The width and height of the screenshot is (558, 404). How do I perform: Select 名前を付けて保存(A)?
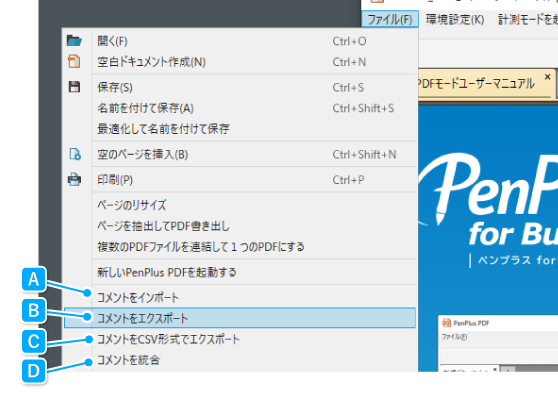(x=239, y=108)
